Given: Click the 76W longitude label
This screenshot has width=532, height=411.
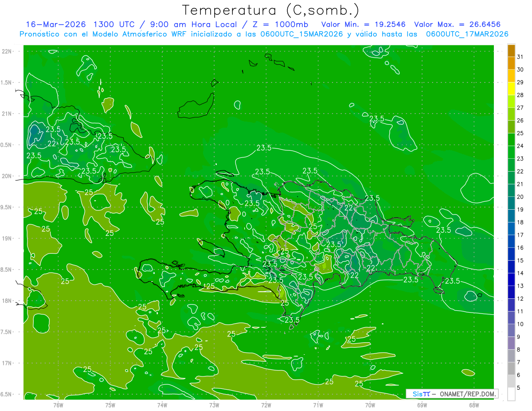Looking at the screenshot, I should 58,405.
